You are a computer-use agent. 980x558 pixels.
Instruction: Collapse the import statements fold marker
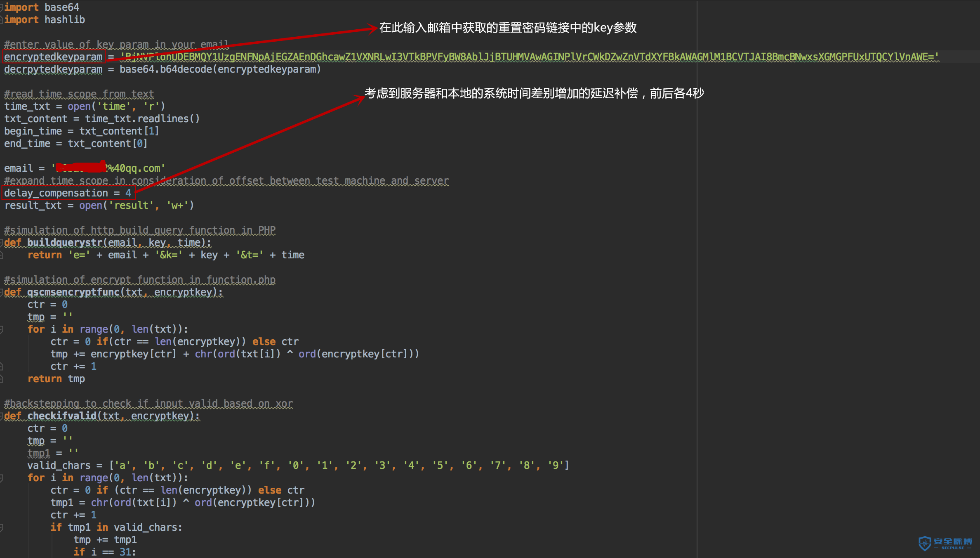click(2, 7)
